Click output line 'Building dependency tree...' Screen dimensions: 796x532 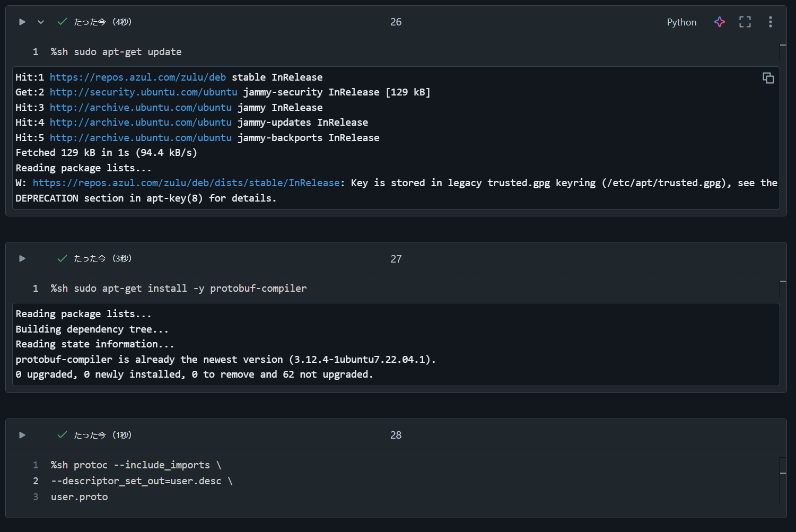[x=92, y=329]
